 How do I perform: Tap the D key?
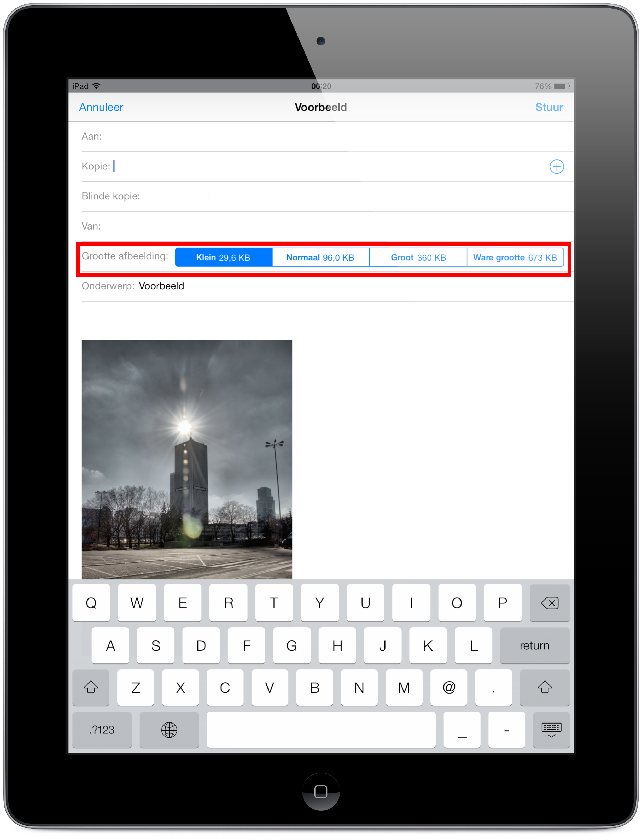point(201,645)
